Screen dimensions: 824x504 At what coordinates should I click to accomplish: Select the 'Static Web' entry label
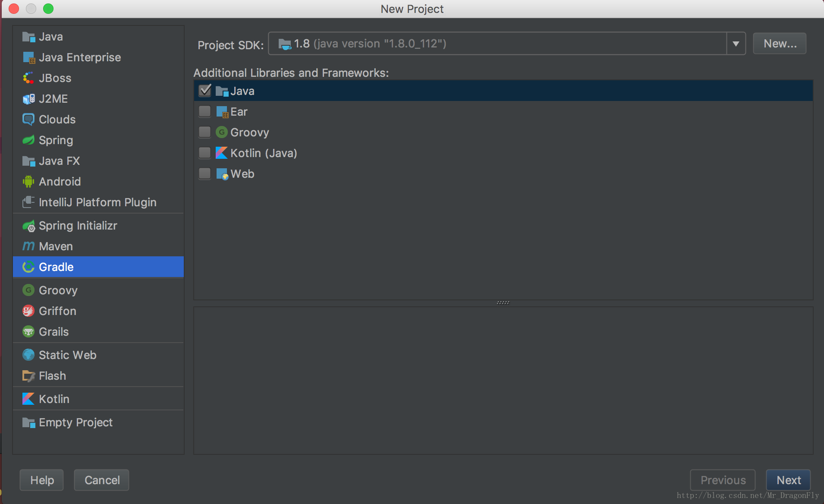[x=68, y=355]
